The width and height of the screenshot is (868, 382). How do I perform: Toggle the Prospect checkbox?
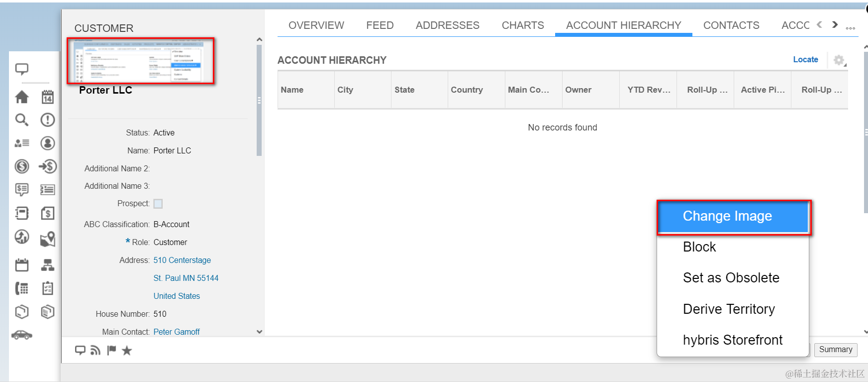click(x=158, y=204)
